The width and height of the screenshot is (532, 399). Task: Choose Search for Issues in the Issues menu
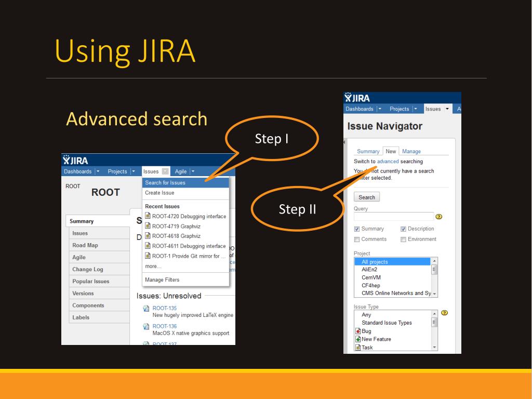[185, 182]
